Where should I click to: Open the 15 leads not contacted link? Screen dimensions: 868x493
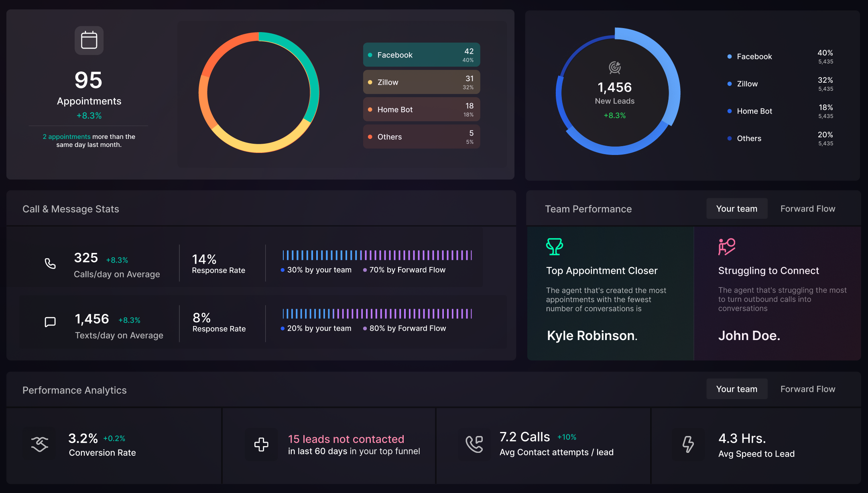(x=346, y=439)
